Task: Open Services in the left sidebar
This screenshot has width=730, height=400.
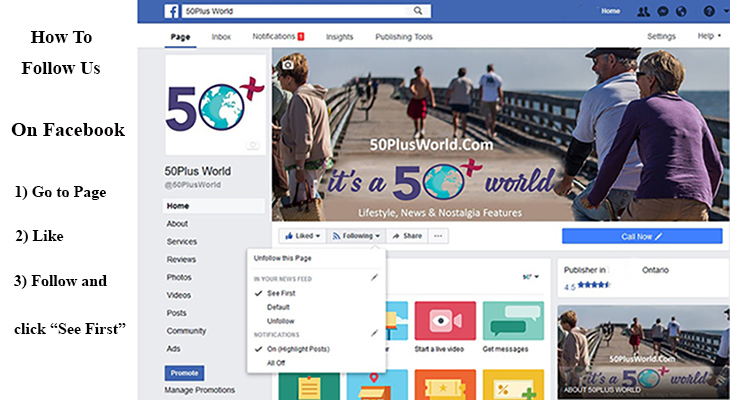Action: pyautogui.click(x=182, y=242)
